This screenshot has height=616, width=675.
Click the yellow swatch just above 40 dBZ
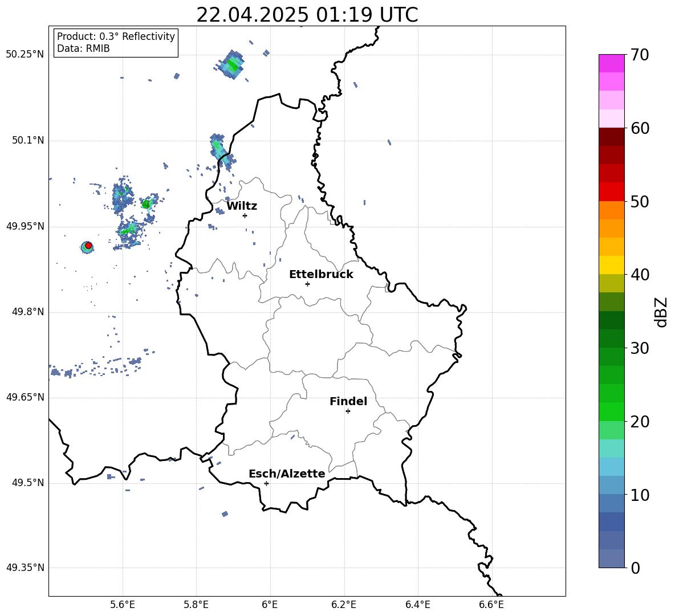coord(611,265)
